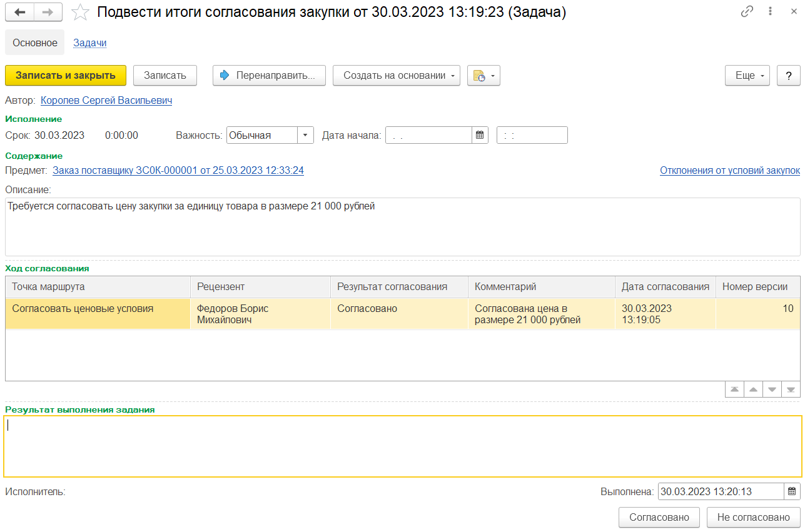
Task: Open calendar picker for Выполнена date
Action: (792, 492)
